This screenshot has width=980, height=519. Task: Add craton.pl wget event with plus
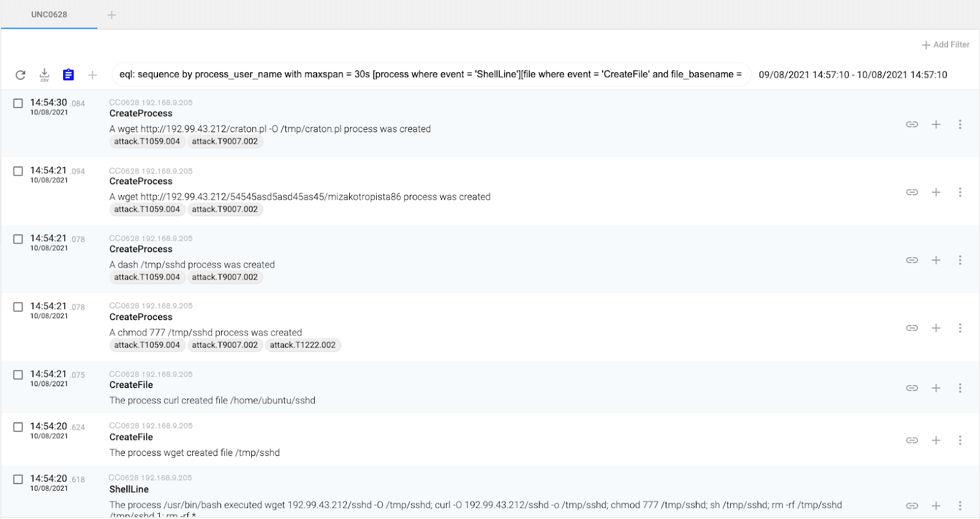point(936,124)
